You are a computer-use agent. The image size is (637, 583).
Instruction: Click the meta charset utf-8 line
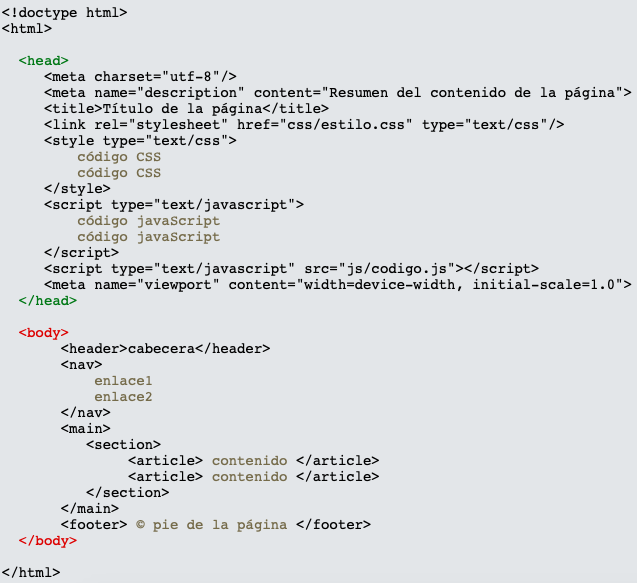(x=140, y=76)
